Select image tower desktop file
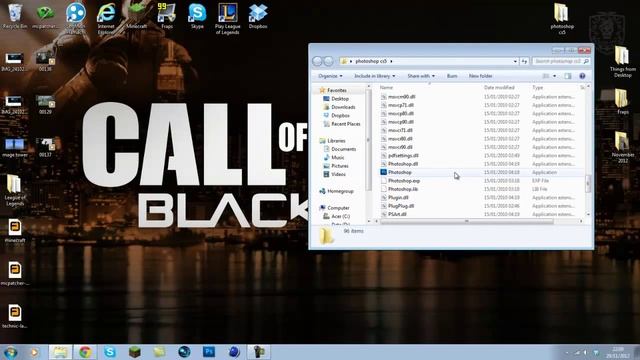The height and width of the screenshot is (360, 640). (x=15, y=147)
